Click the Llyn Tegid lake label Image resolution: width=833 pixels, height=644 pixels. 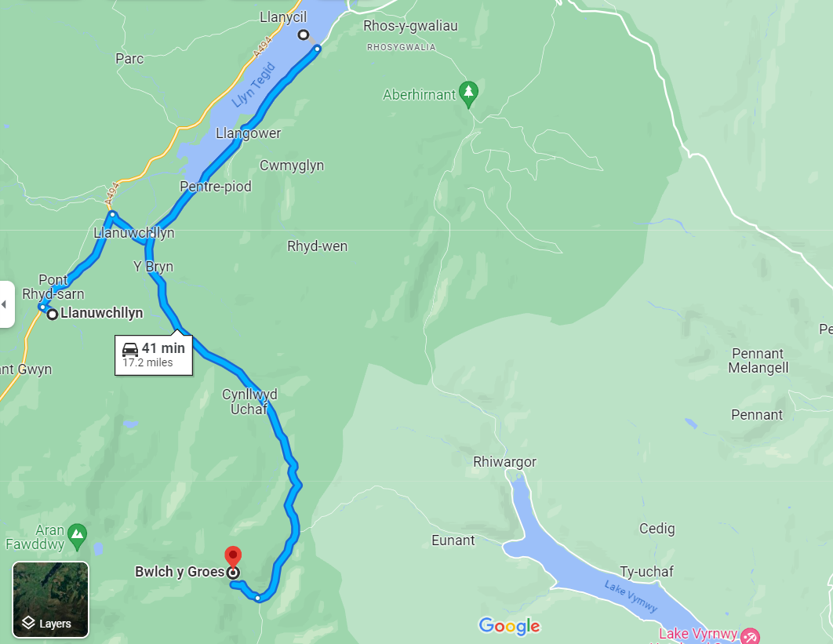pyautogui.click(x=254, y=85)
